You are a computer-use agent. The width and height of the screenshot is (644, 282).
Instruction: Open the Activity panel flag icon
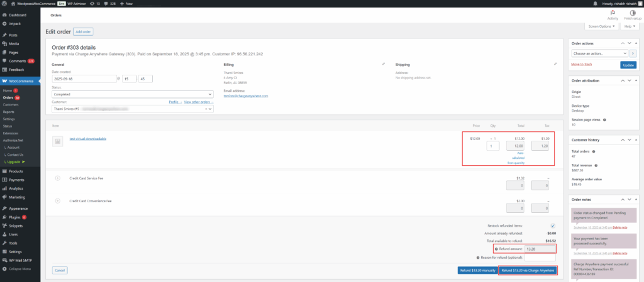click(x=613, y=13)
